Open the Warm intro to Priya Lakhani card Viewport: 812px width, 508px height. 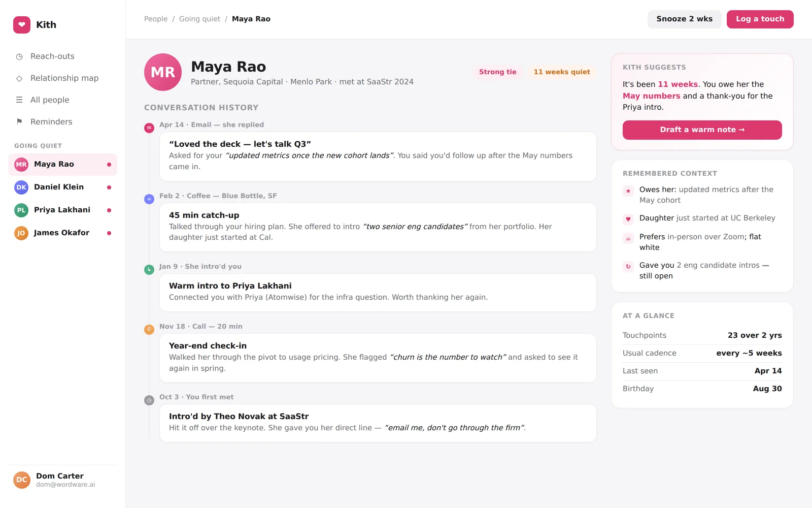click(x=378, y=293)
